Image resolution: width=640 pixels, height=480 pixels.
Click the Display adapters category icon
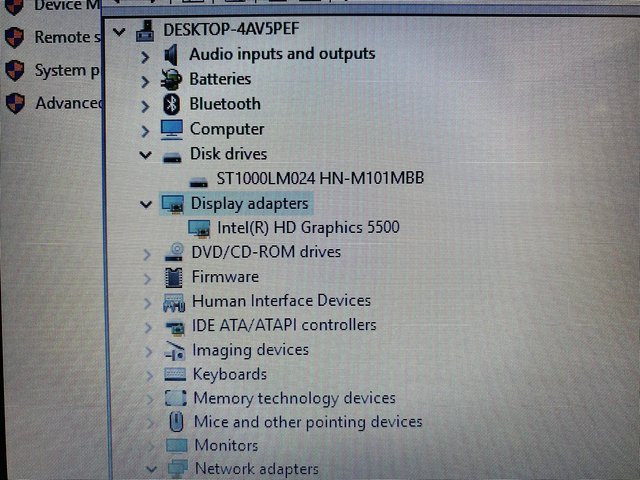(x=173, y=204)
